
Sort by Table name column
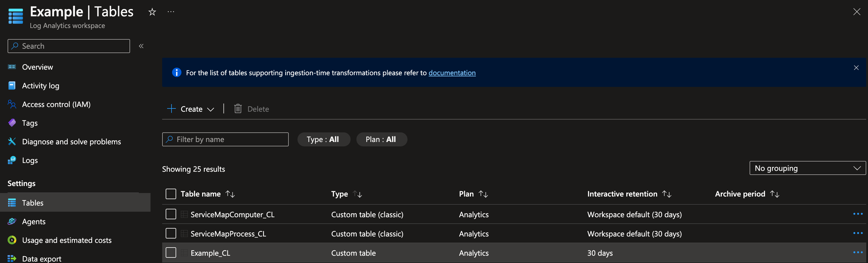(230, 194)
